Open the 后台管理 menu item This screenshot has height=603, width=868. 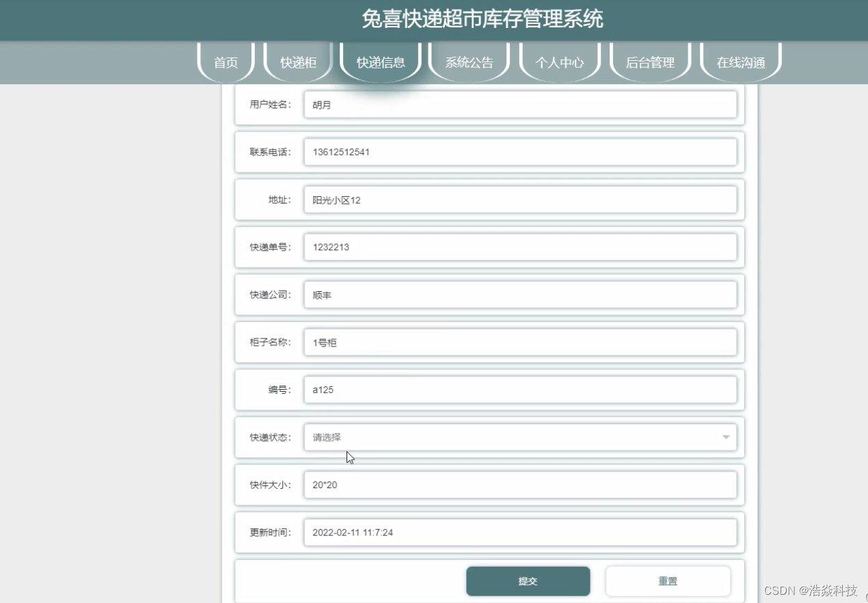(x=650, y=62)
